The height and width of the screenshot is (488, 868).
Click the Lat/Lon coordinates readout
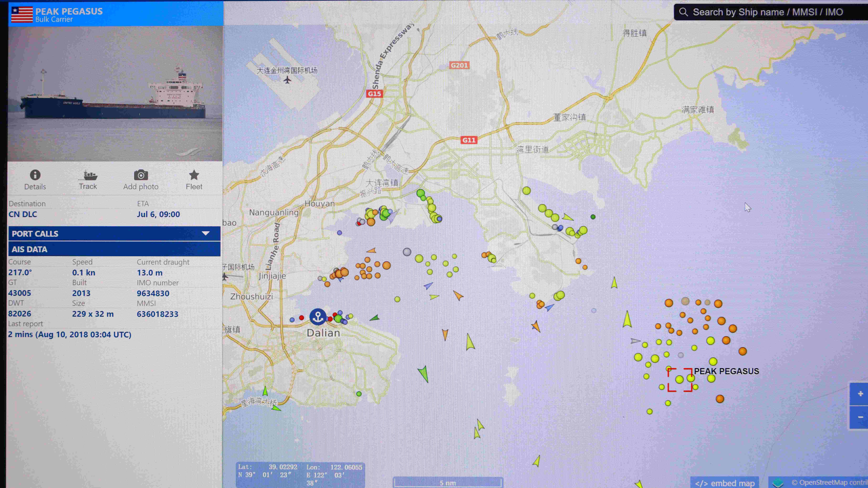300,475
